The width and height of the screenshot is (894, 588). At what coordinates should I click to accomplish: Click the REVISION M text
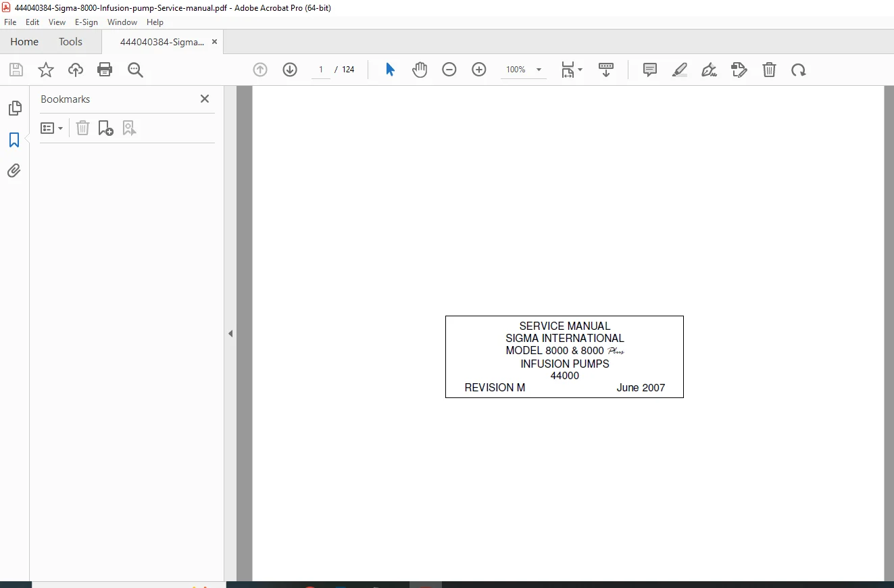pyautogui.click(x=495, y=388)
